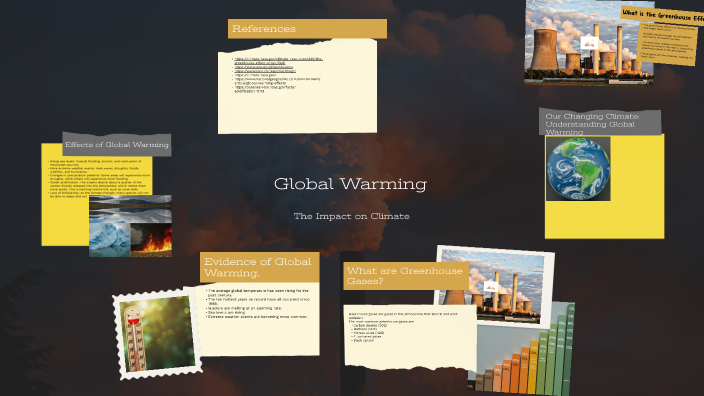
Task: Click image placeholder icon on top-right power plant photo
Action: tap(589, 43)
